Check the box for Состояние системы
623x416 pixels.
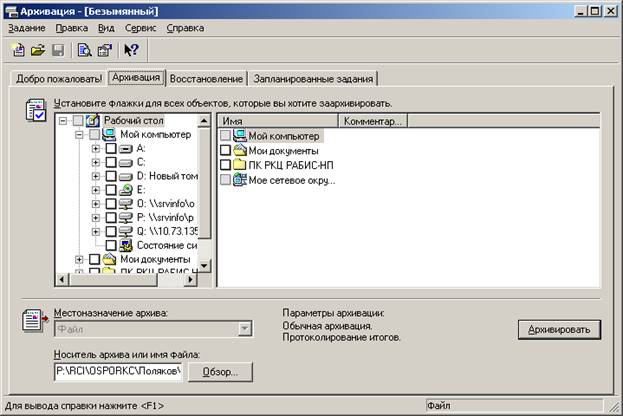[111, 245]
